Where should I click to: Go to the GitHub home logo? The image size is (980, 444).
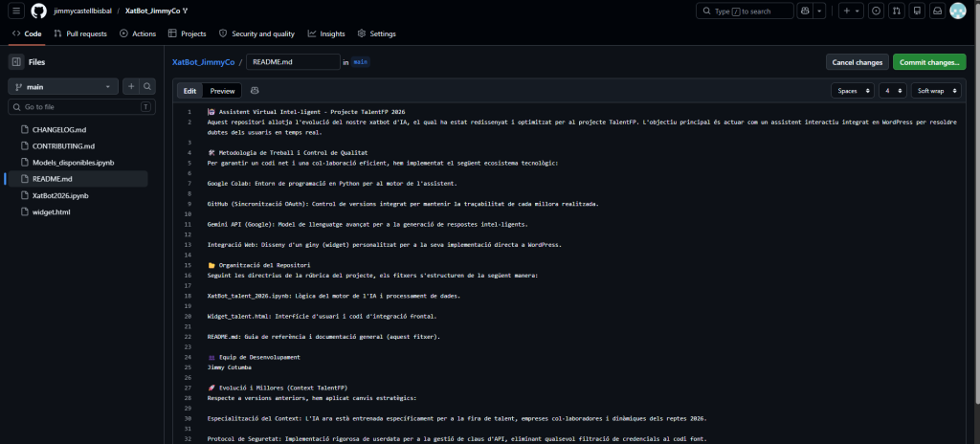(x=38, y=11)
